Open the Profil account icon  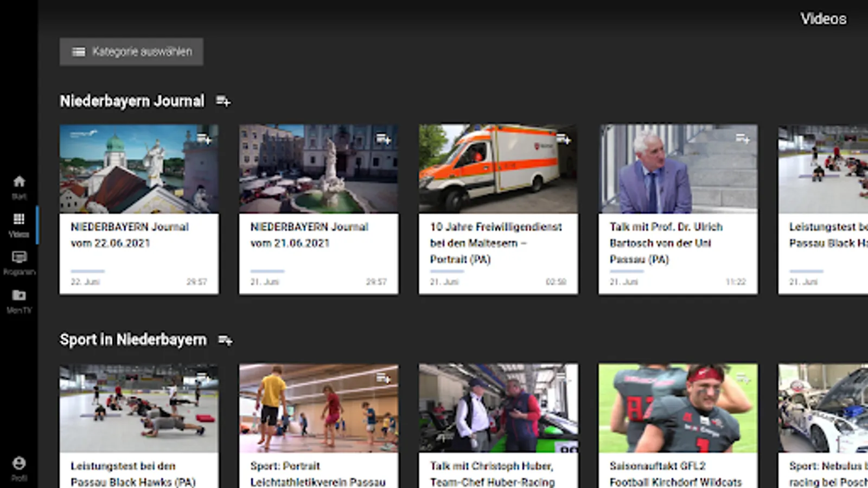[19, 463]
